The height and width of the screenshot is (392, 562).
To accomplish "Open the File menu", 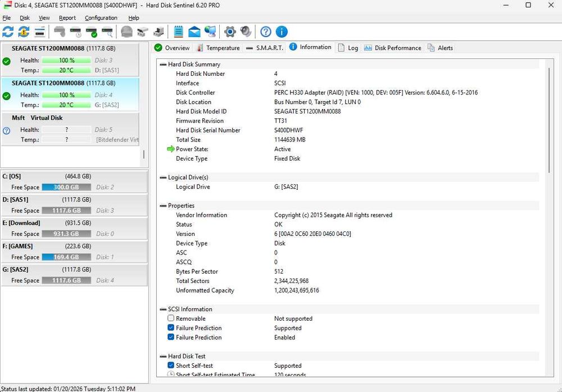I will click(6, 18).
